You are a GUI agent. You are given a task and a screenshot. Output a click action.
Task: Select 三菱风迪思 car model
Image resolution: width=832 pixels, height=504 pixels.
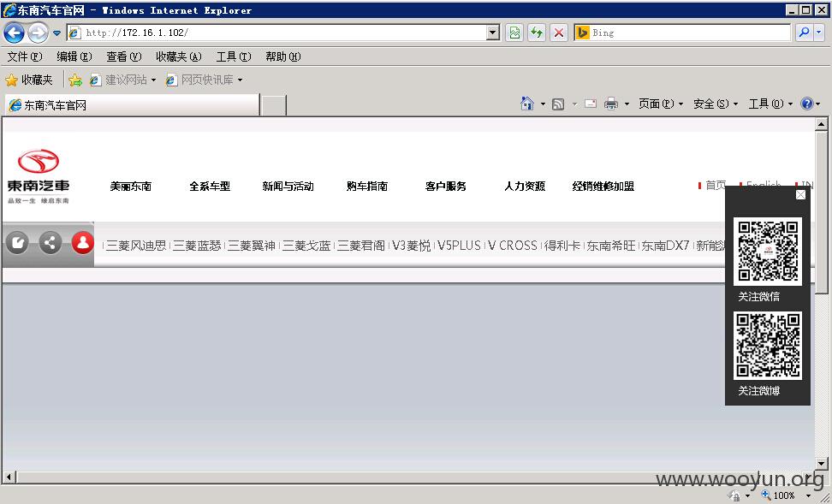coord(136,246)
